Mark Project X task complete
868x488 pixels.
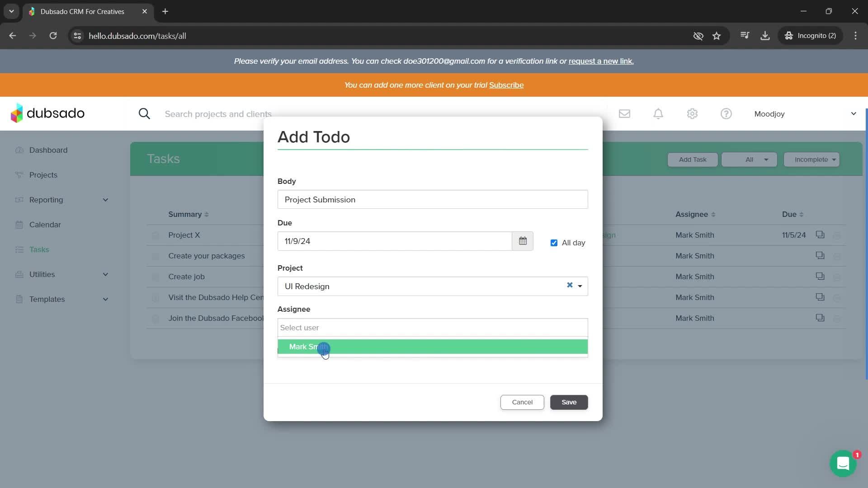[156, 235]
